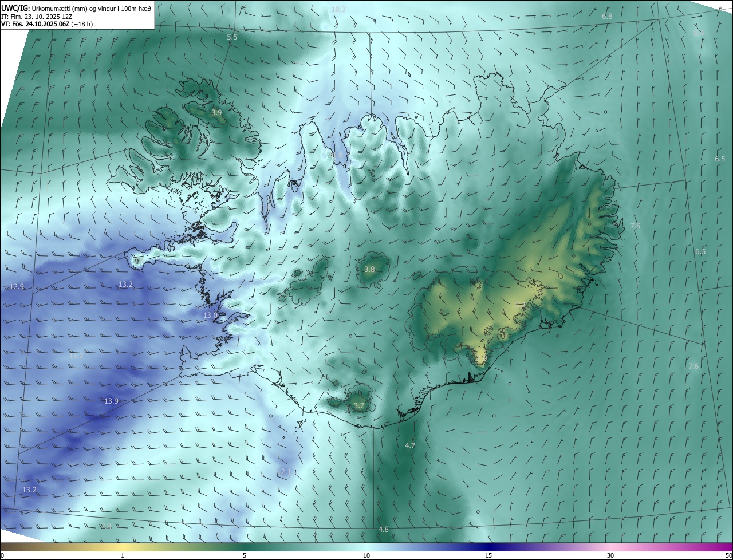Click the 7.5 value off the east coast
Image resolution: width=733 pixels, height=560 pixels.
pos(635,226)
